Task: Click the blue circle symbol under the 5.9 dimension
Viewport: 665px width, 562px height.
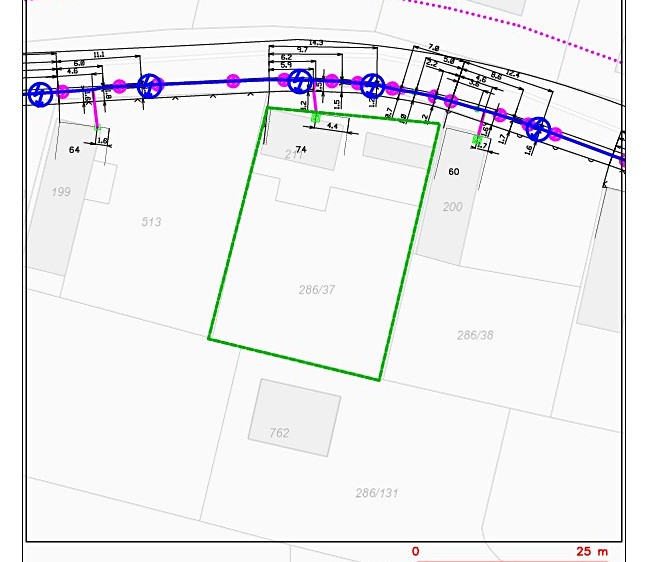Action: tap(300, 81)
